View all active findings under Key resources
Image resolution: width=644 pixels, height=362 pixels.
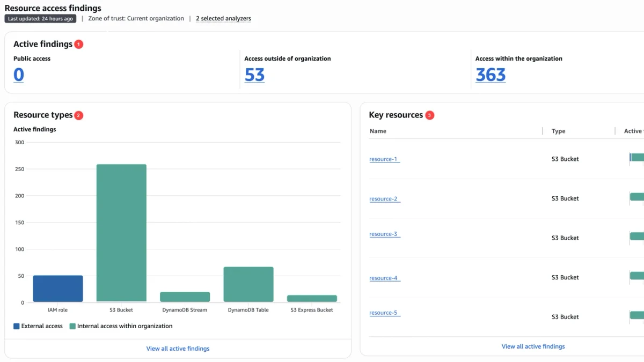[533, 346]
